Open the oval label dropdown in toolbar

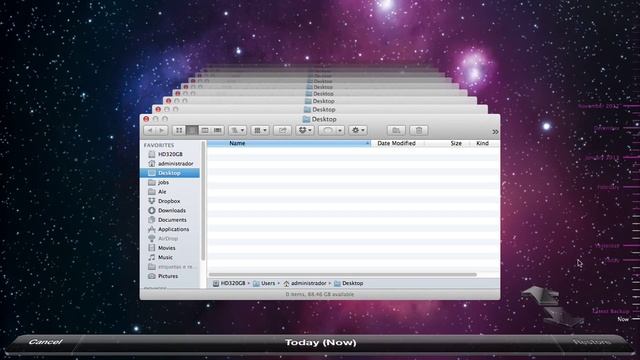pos(331,130)
